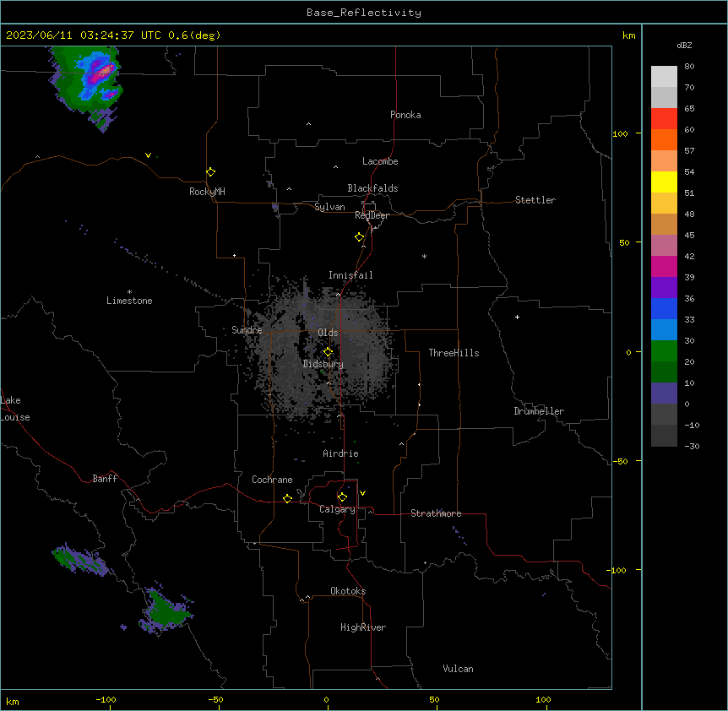Viewport: 728px width, 711px height.
Task: Click the yellow diamond marker above RockyMH
Action: tap(210, 172)
